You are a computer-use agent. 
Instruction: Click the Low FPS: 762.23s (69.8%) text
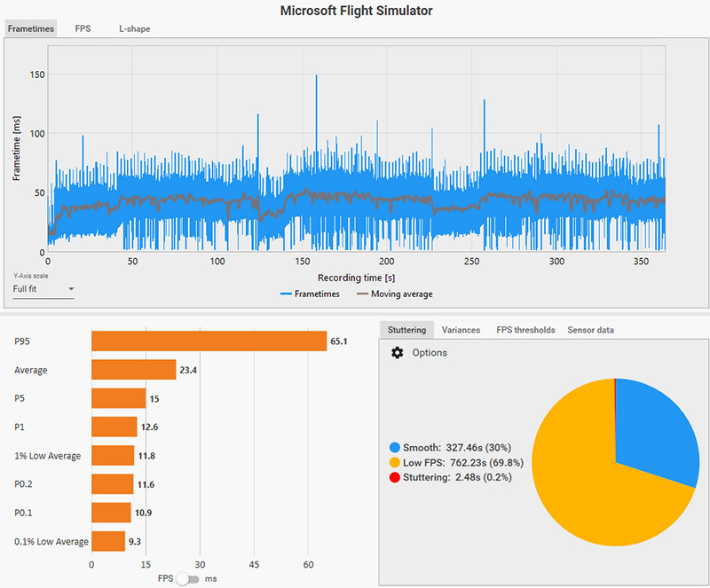pyautogui.click(x=463, y=463)
